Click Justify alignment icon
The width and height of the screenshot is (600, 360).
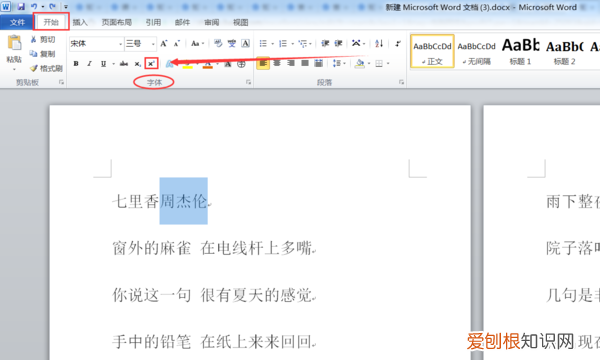(305, 63)
